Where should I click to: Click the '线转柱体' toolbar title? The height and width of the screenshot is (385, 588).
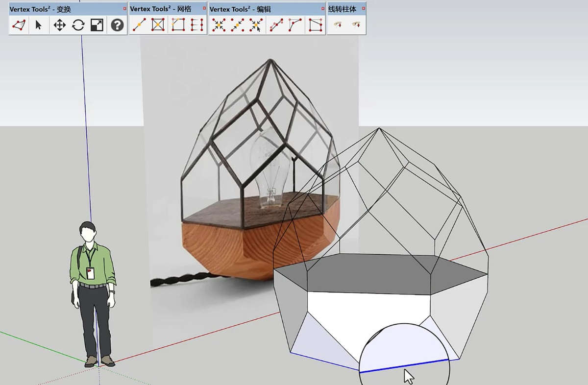[x=342, y=9]
